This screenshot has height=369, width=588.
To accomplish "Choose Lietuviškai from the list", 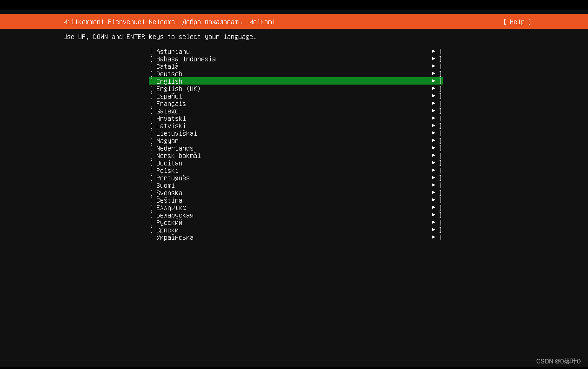I will 295,133.
